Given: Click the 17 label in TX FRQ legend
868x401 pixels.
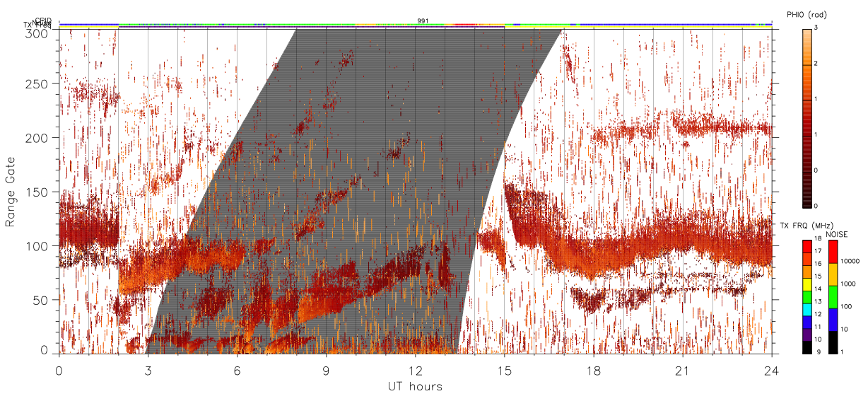Looking at the screenshot, I should (x=819, y=252).
